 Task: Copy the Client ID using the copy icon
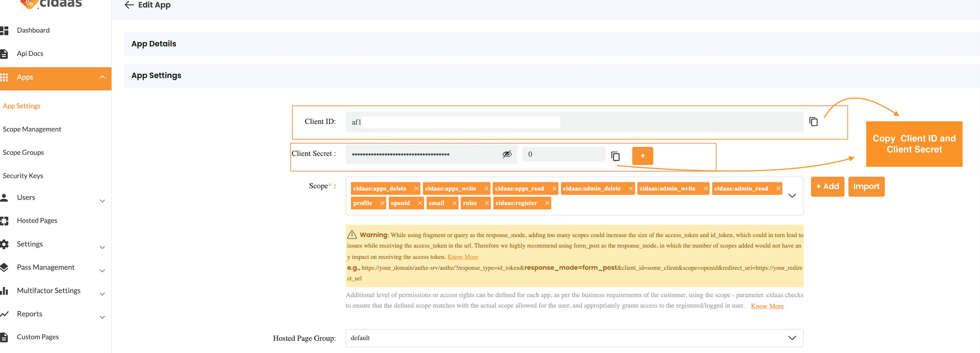(814, 121)
